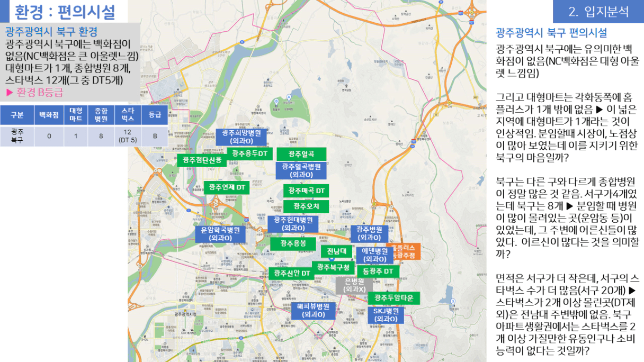
Task: Click the 종합병원 table header cell
Action: [x=101, y=115]
